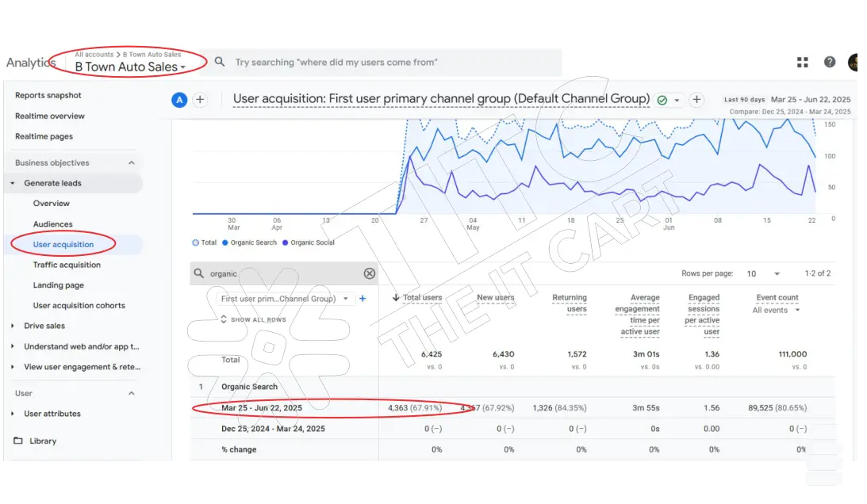Open Library in the sidebar

43,441
